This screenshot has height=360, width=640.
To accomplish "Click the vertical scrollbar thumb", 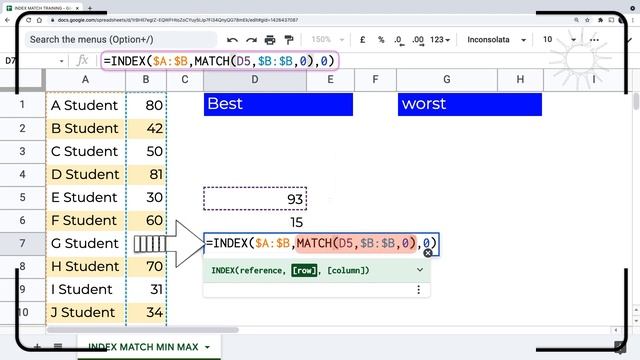I will [x=636, y=101].
